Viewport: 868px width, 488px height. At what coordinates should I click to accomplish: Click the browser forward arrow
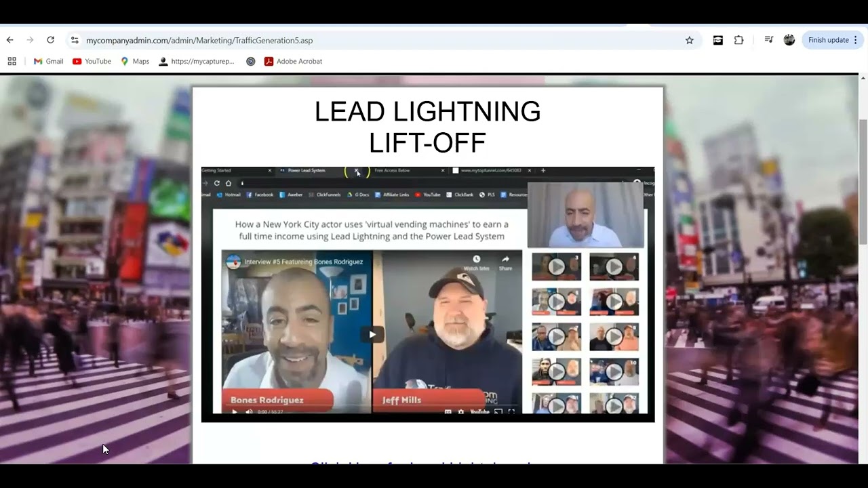click(x=30, y=40)
